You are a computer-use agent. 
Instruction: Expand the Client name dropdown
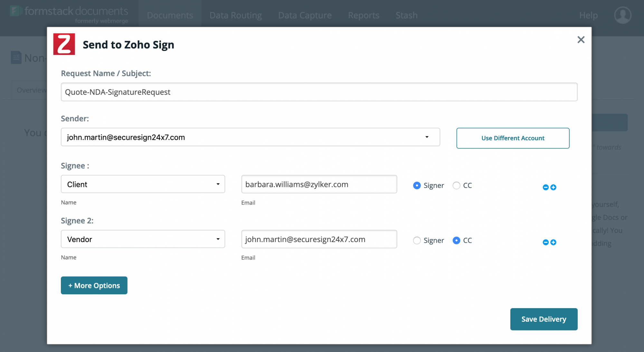click(218, 184)
